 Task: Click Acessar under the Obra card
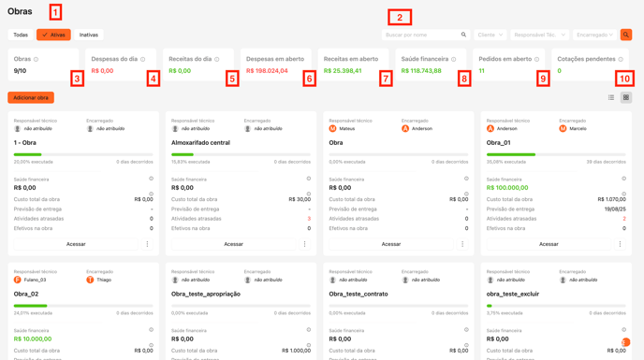coord(391,244)
